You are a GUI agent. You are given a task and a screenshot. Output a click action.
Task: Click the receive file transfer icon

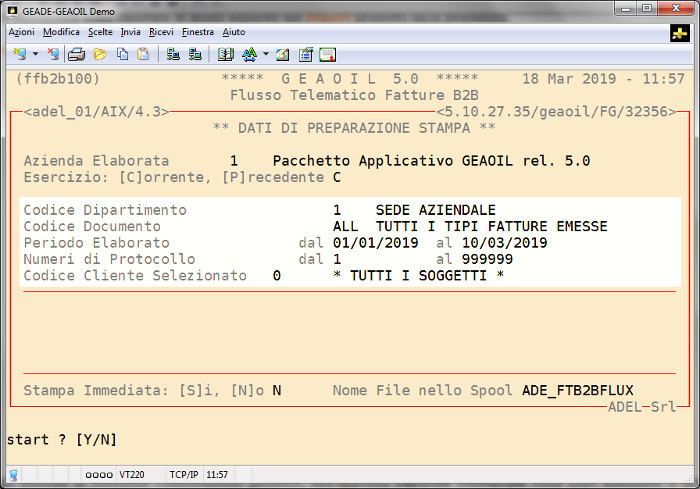[195, 54]
